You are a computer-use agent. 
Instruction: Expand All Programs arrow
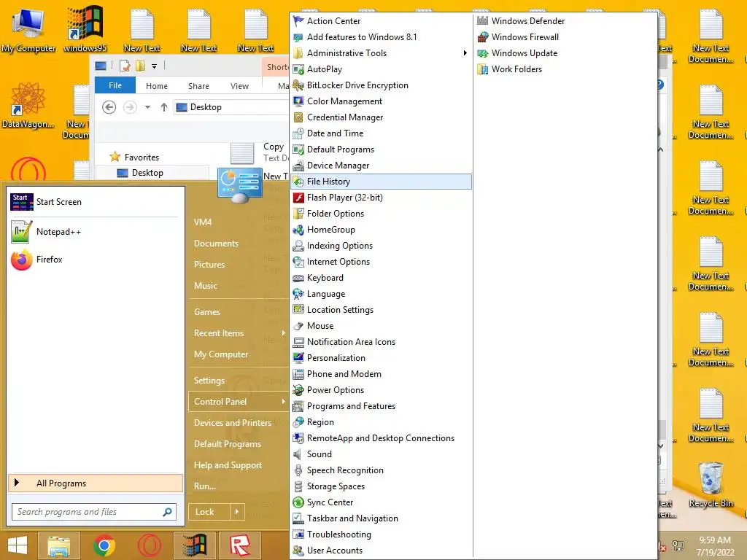coord(17,483)
